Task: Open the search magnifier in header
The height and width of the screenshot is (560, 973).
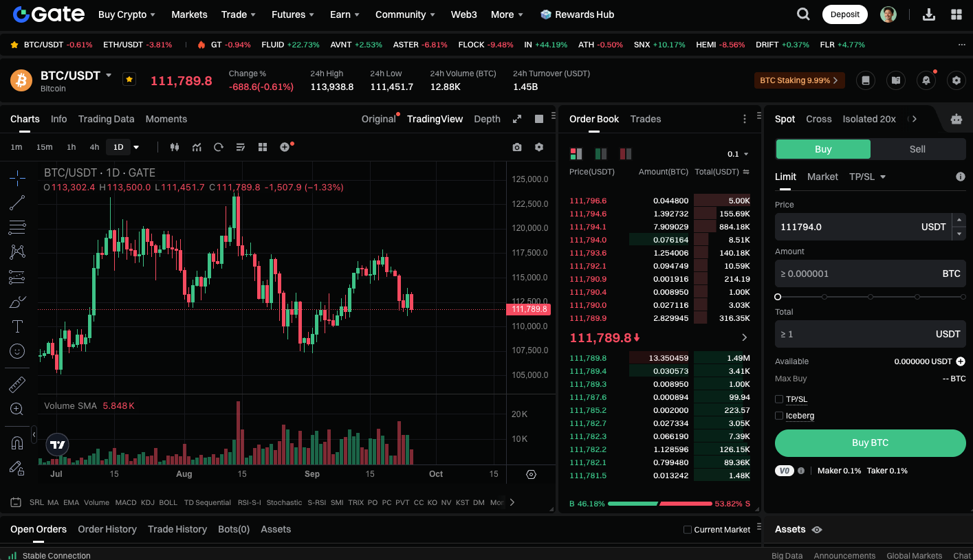Action: click(803, 14)
